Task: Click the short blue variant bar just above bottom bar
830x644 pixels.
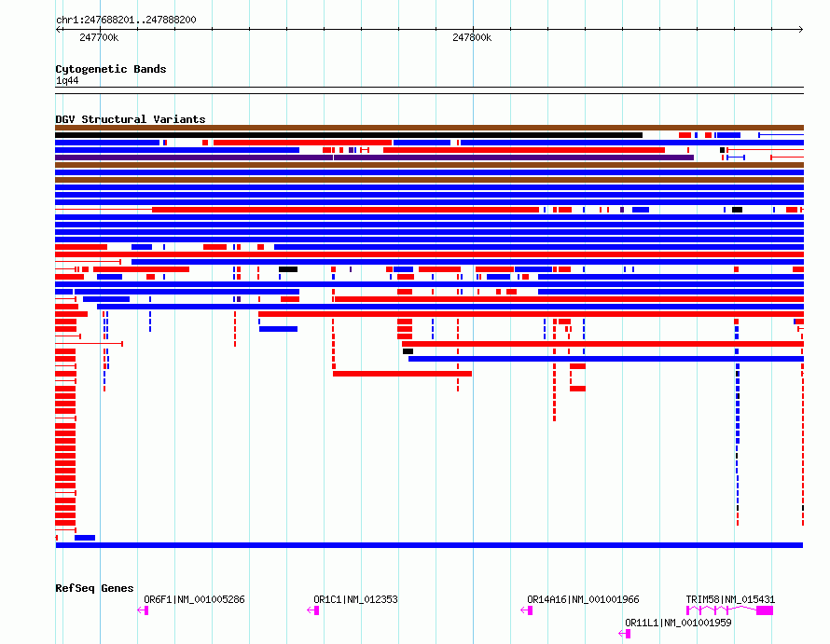Action: coord(85,538)
